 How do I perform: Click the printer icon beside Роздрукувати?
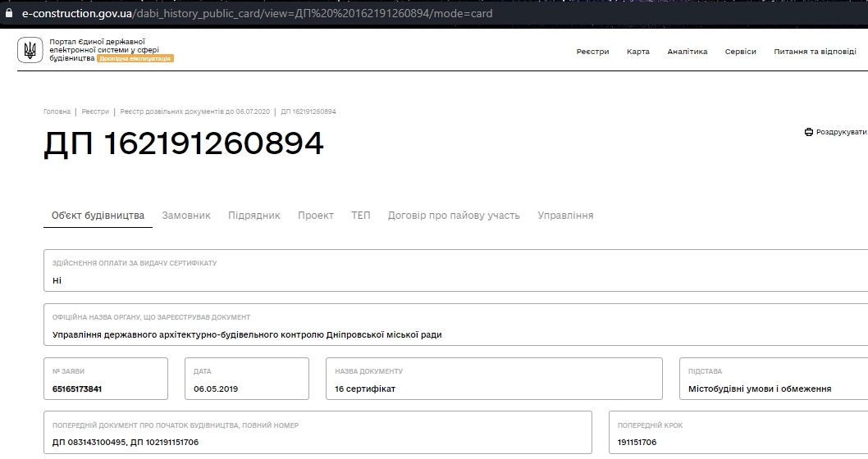(809, 132)
